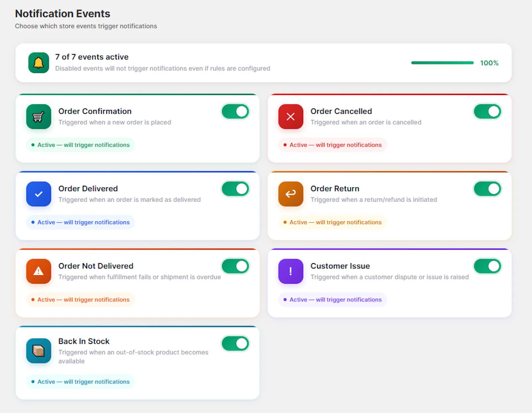Click the 'Customer Issue' title

340,266
